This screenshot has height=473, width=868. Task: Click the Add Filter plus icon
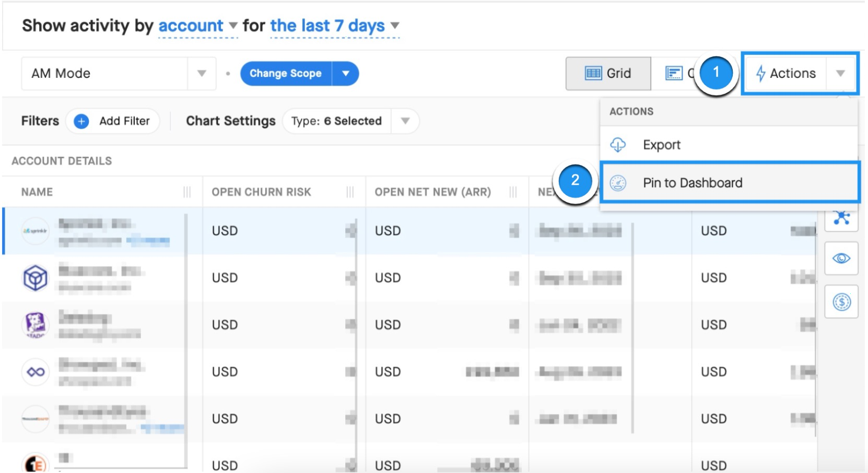pos(81,121)
